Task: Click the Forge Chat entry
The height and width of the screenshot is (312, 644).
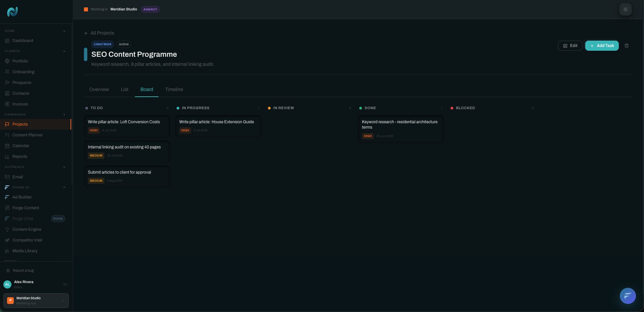Action: point(22,219)
